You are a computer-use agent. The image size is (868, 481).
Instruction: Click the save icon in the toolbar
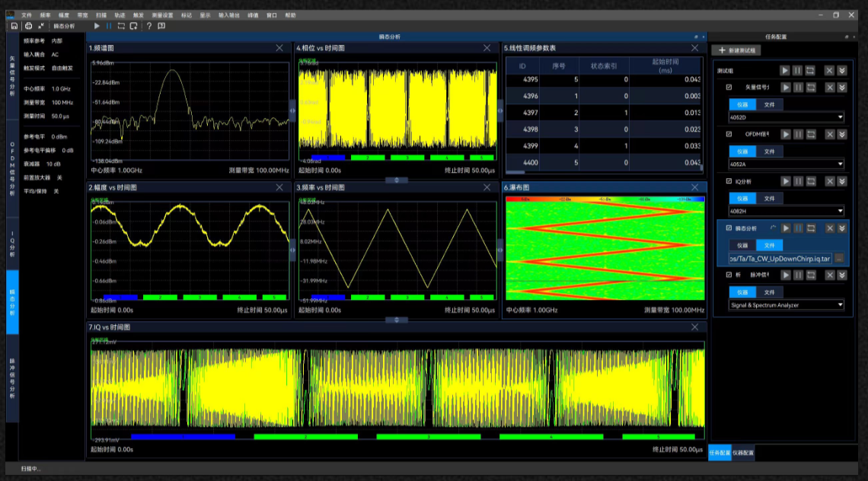coord(14,26)
